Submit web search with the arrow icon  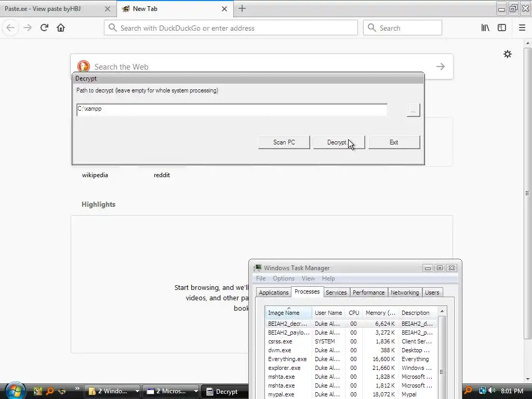[441, 66]
